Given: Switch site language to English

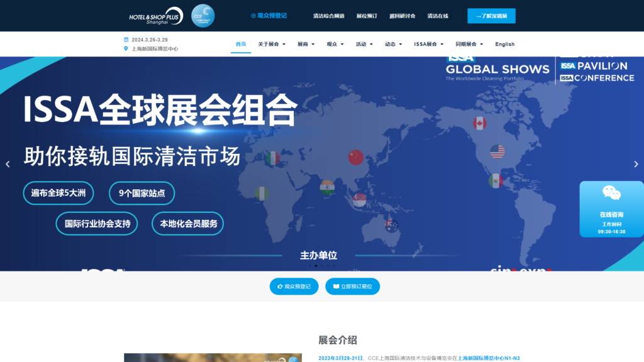Looking at the screenshot, I should 505,44.
